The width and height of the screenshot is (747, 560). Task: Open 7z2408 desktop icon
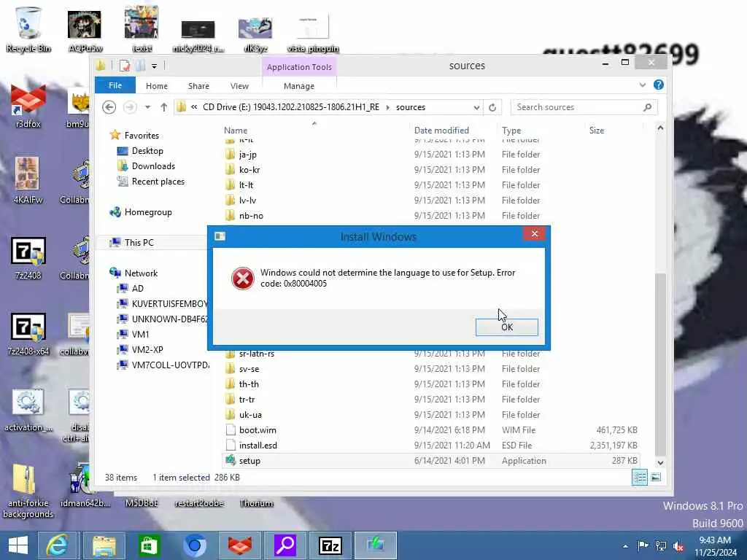coord(28,257)
